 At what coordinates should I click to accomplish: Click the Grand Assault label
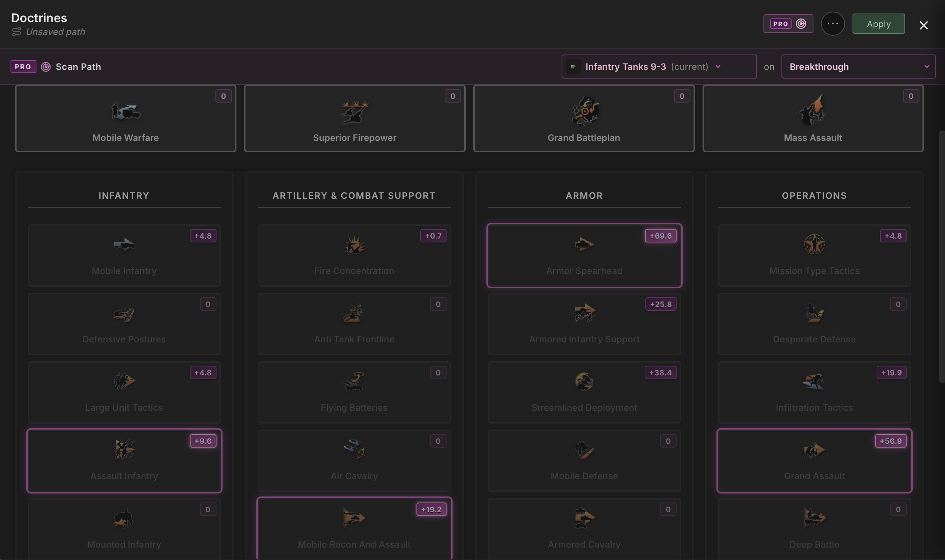[814, 476]
